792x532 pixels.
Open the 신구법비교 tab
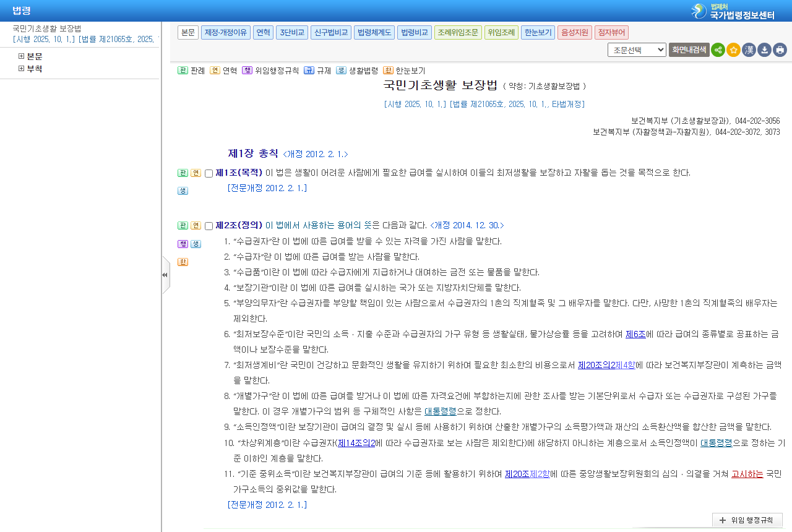point(331,33)
